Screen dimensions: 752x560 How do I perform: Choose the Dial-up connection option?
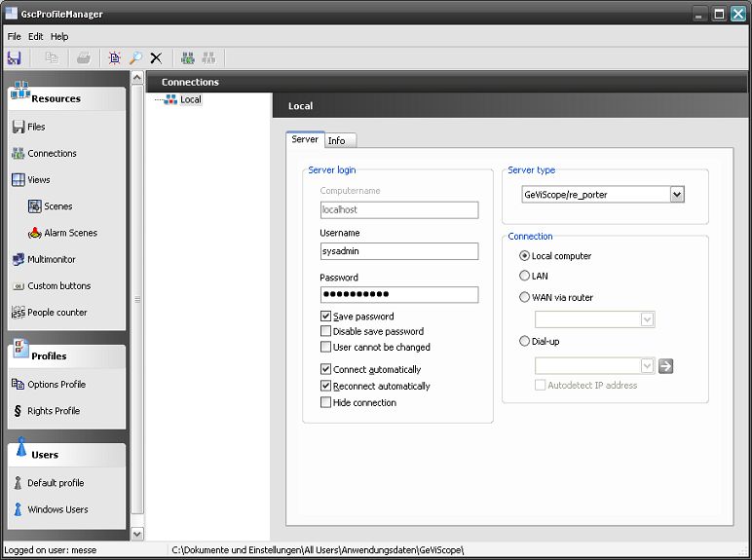(x=525, y=342)
